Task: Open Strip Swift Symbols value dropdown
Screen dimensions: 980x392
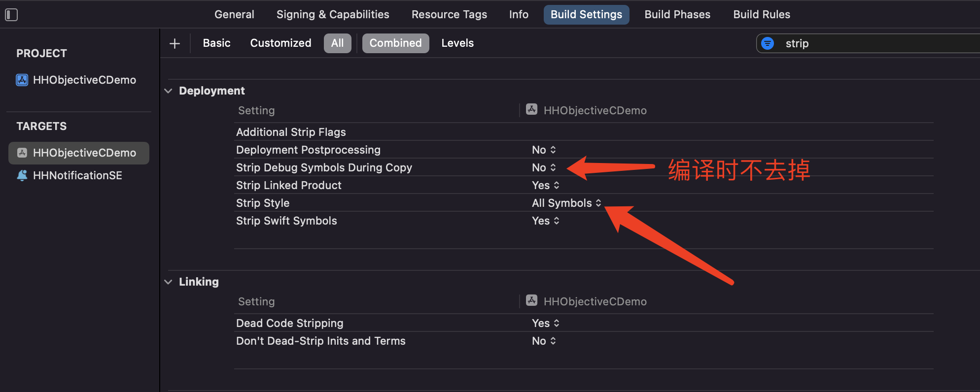Action: point(546,221)
